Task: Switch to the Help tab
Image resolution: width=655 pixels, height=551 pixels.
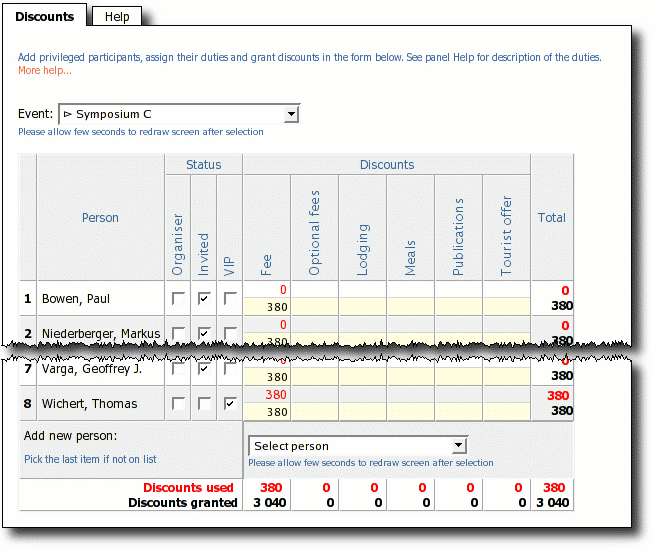Action: pos(116,17)
